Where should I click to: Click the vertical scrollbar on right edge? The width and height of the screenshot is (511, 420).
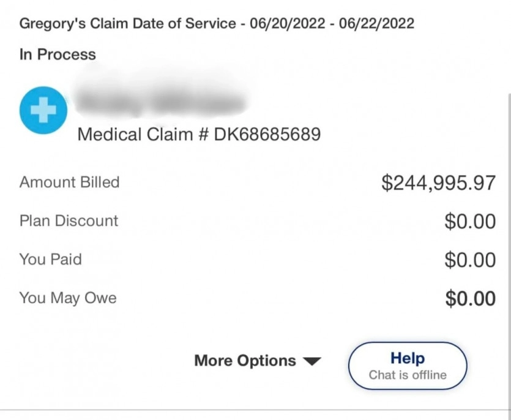(509, 251)
